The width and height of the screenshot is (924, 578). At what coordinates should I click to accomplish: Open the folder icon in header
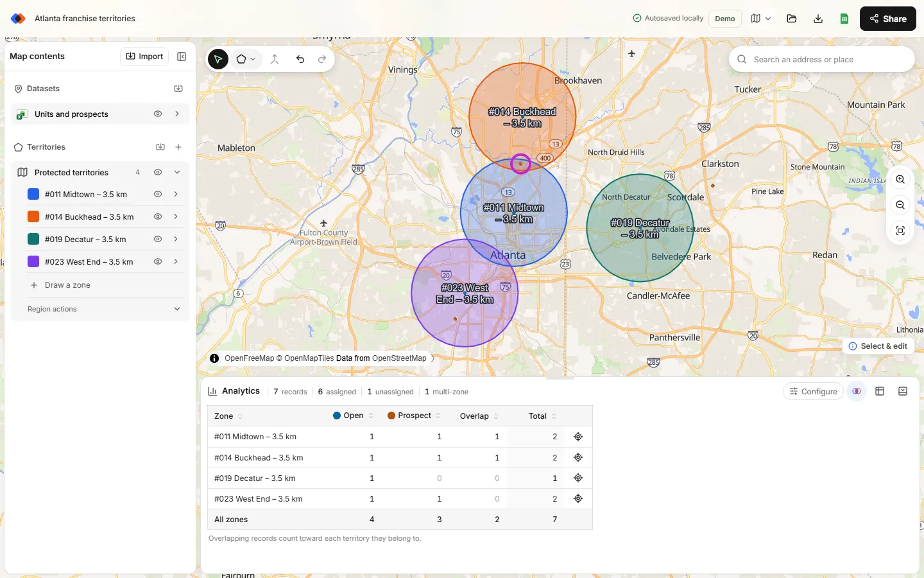click(x=792, y=19)
